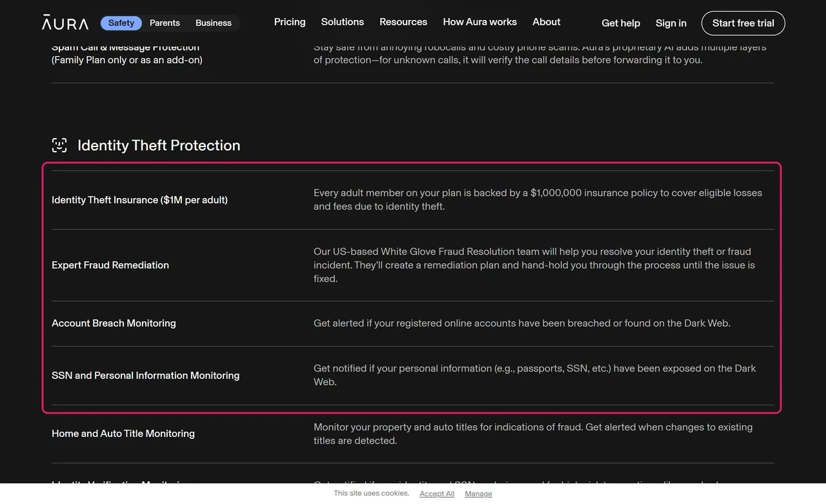Switch to the Business segment
Image resolution: width=826 pixels, height=504 pixels.
[x=214, y=23]
